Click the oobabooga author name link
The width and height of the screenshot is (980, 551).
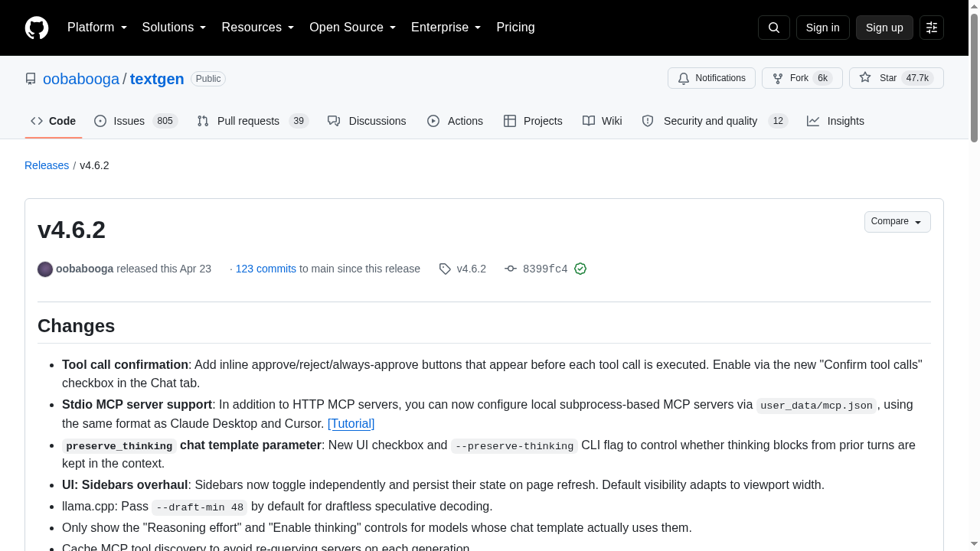(x=85, y=269)
